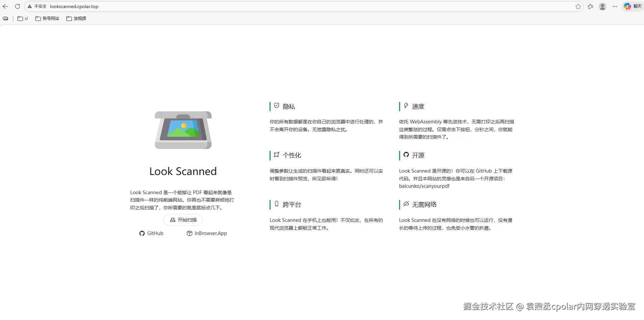Click the lightning icon next to 速度

pos(406,106)
